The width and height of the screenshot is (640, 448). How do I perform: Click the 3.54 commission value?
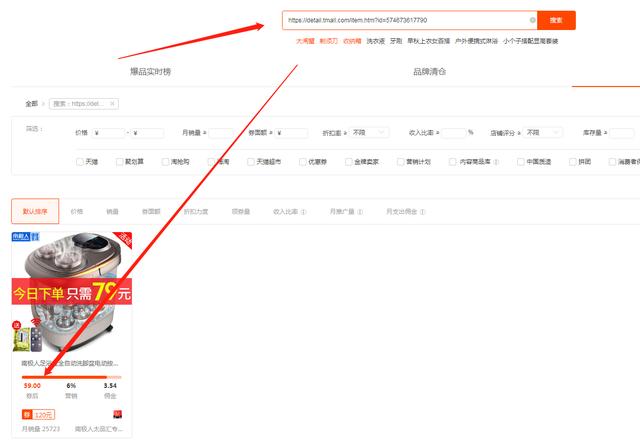[x=110, y=386]
